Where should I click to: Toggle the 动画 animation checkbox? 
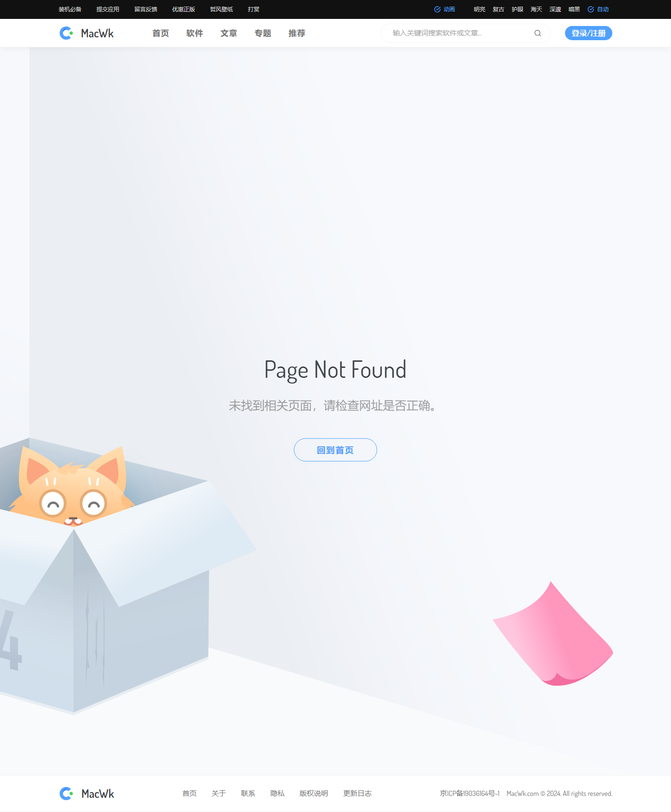[444, 9]
